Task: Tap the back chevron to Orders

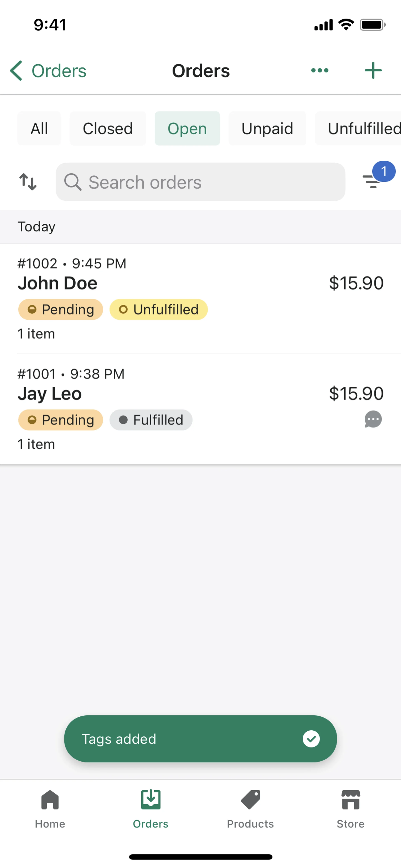Action: tap(16, 71)
